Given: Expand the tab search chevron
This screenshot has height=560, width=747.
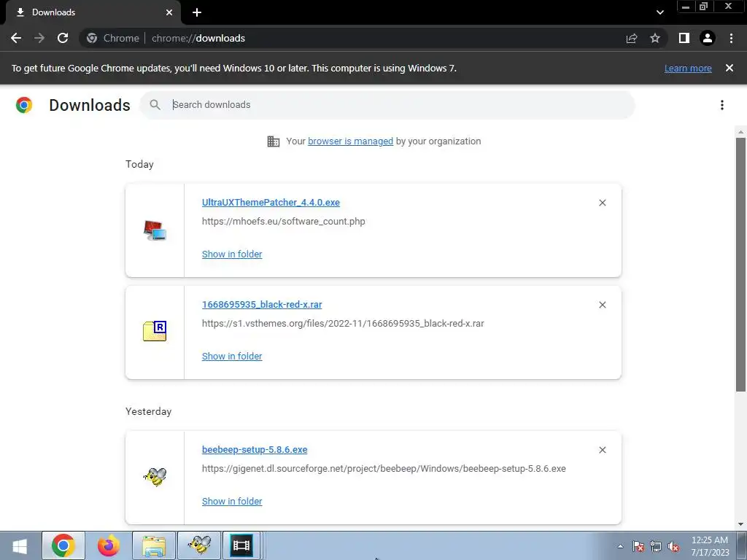Looking at the screenshot, I should 659,12.
